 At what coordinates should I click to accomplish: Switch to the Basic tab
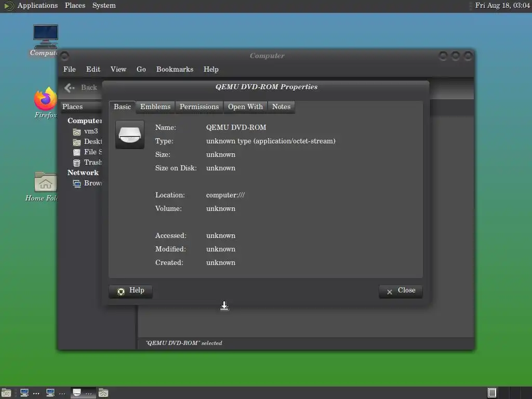[122, 107]
